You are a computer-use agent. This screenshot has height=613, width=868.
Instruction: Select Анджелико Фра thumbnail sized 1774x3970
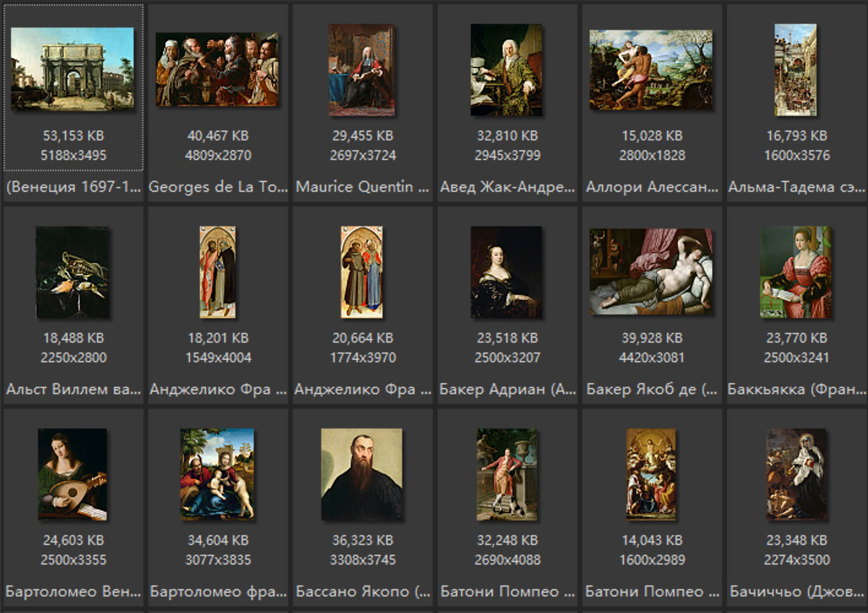pos(362,272)
